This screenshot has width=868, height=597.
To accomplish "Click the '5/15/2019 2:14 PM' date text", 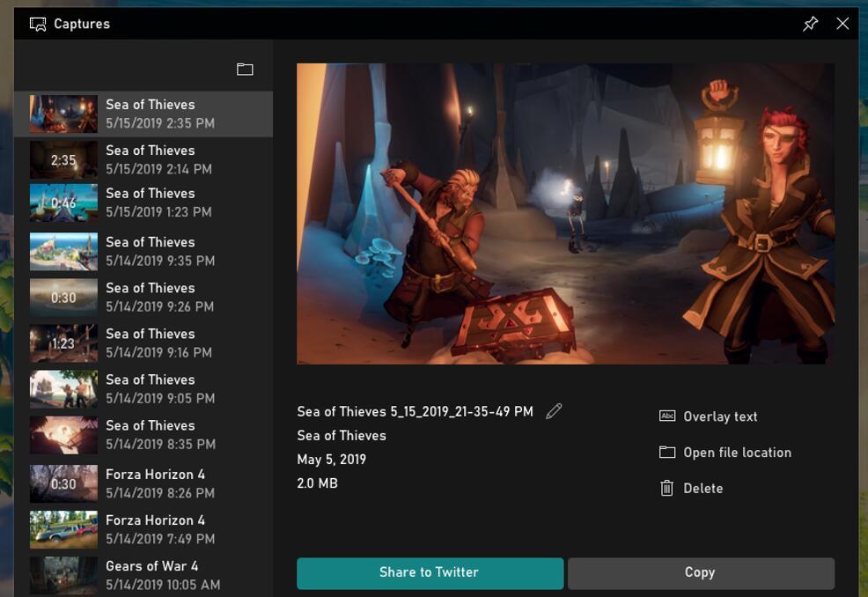I will (x=158, y=169).
